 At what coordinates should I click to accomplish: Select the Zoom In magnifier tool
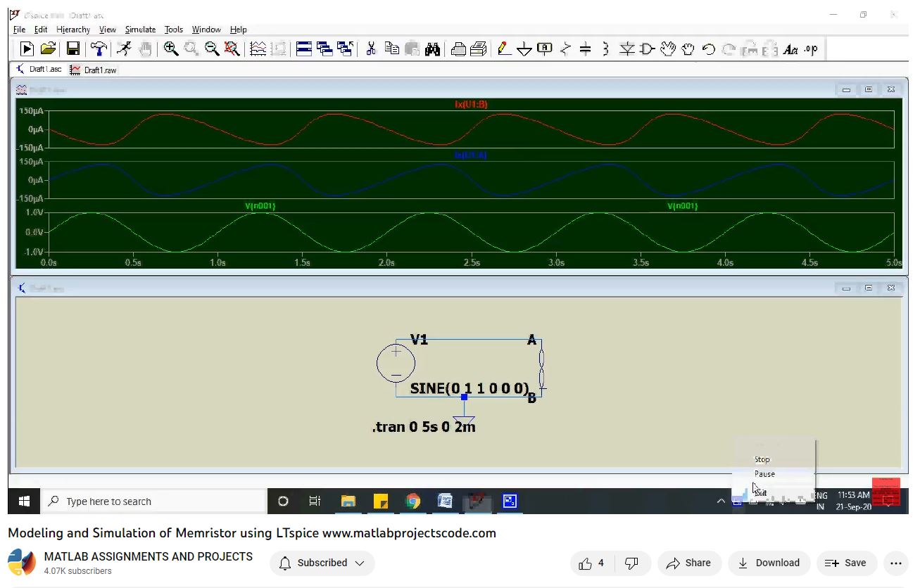pyautogui.click(x=170, y=49)
